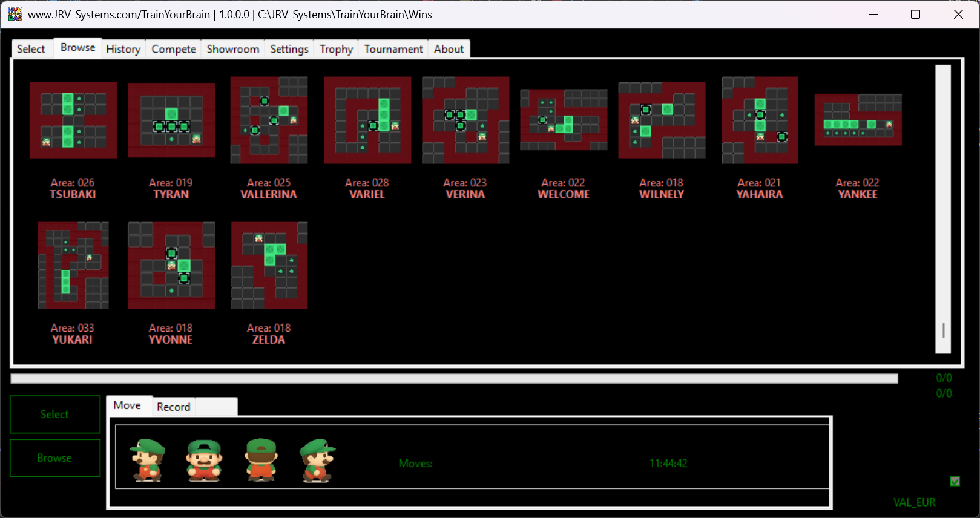Click the Moves: label
This screenshot has height=518, width=980.
415,464
